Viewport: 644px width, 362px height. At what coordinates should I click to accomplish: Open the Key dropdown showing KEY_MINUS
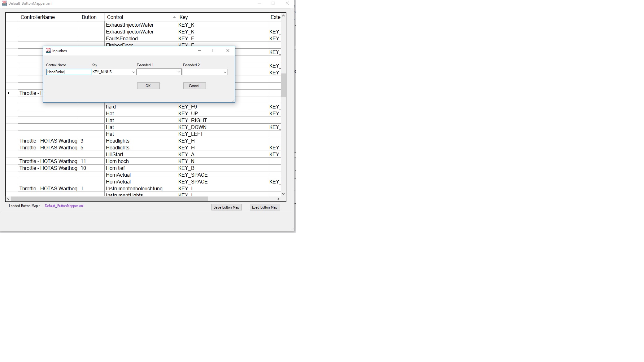coord(133,72)
